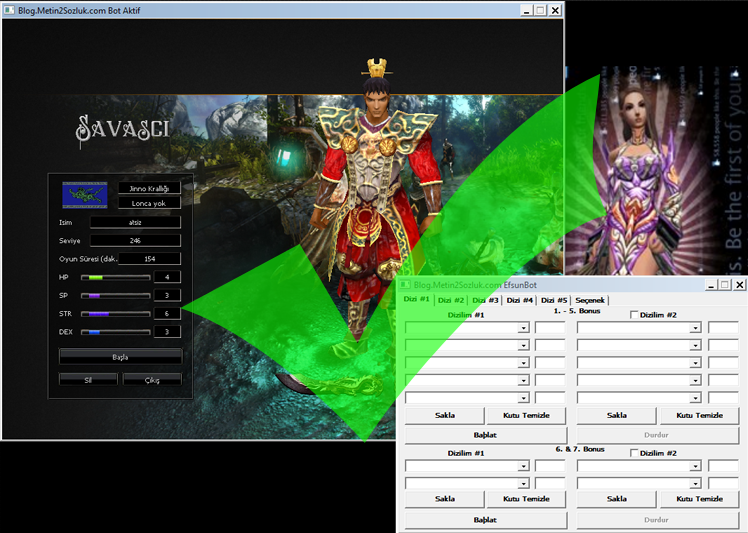The width and height of the screenshot is (748, 533).
Task: Click Kutu Temizle under Dizilim #2 in 1.-5. Bonus
Action: [699, 416]
